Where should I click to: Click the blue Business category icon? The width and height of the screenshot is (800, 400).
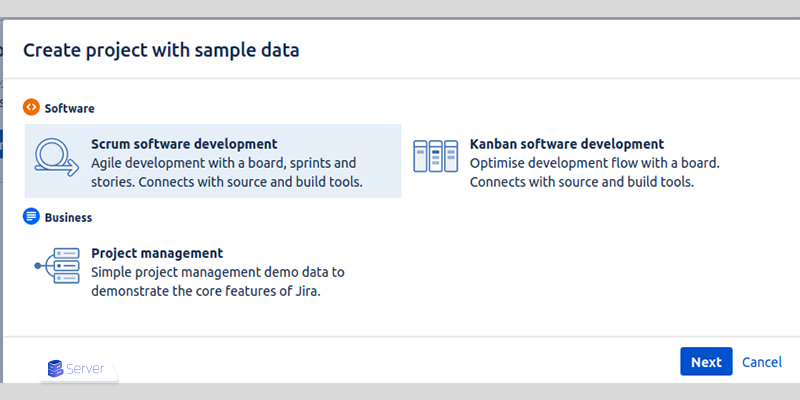(31, 216)
